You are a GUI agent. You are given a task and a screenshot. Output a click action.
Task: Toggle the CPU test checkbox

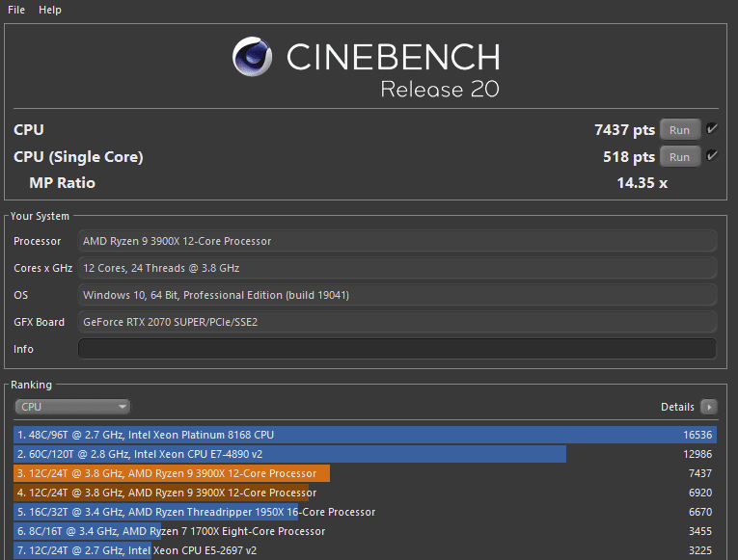pos(712,128)
